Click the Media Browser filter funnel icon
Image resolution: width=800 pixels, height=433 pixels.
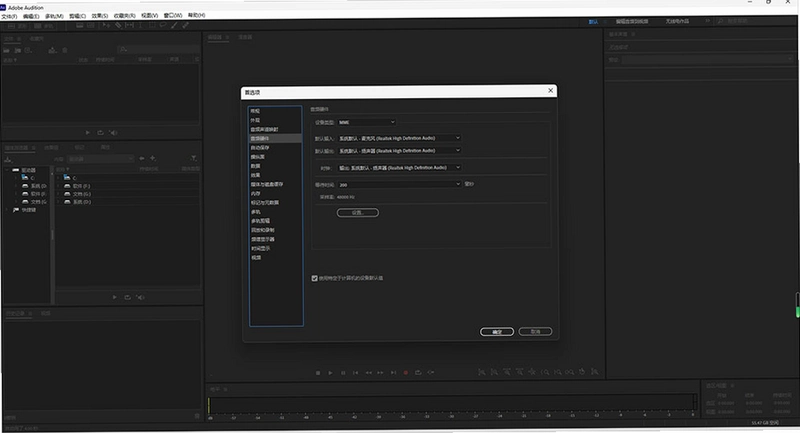click(x=194, y=159)
